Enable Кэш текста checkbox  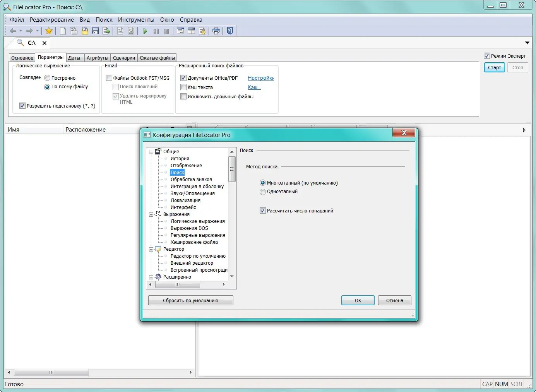coord(183,87)
